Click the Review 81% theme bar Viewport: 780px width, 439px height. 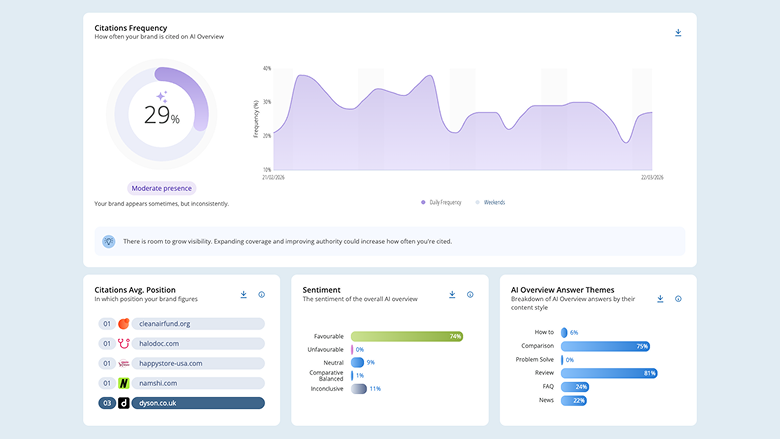tap(609, 373)
